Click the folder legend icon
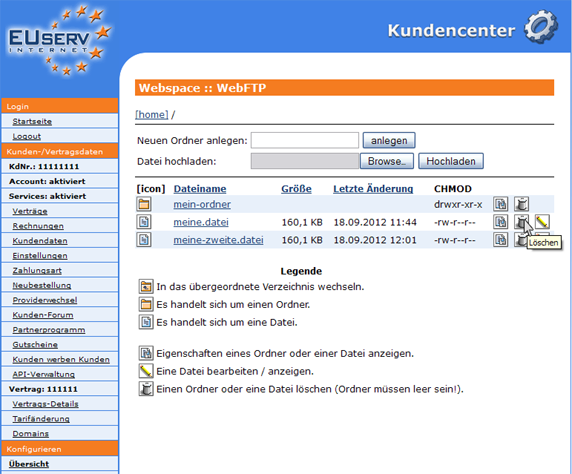 (x=146, y=304)
